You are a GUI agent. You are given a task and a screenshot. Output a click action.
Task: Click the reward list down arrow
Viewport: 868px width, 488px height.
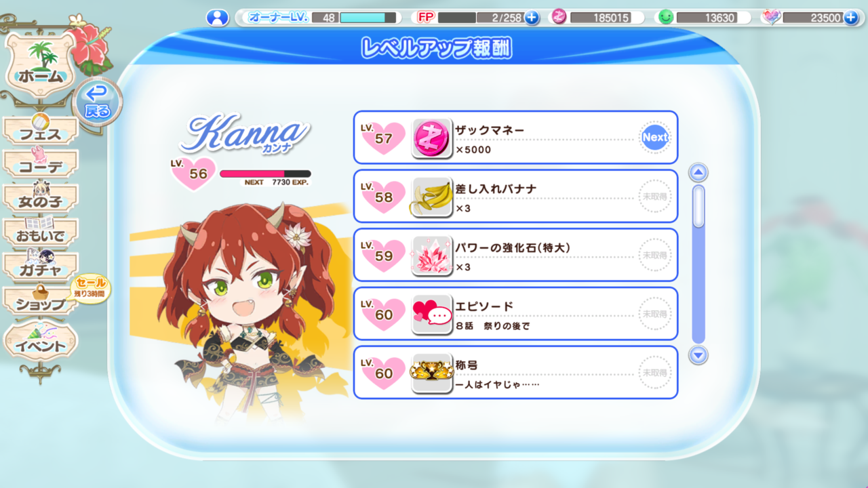[x=698, y=355]
